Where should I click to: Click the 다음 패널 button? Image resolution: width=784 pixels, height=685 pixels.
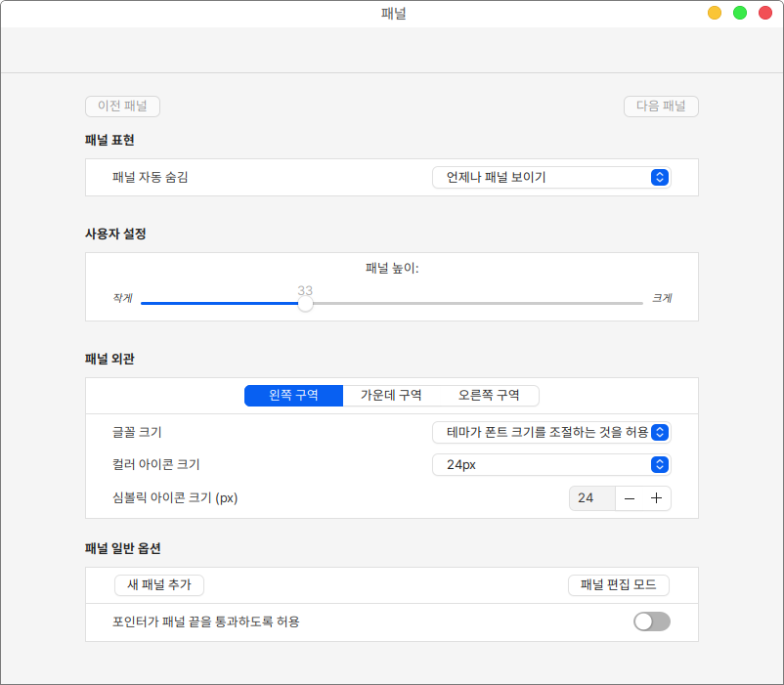[661, 107]
